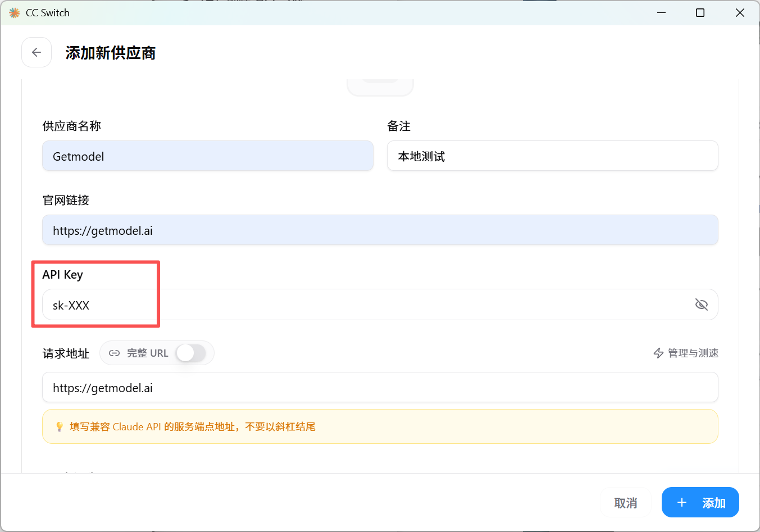Enable the 完整 URL switch
760x532 pixels.
click(x=190, y=353)
